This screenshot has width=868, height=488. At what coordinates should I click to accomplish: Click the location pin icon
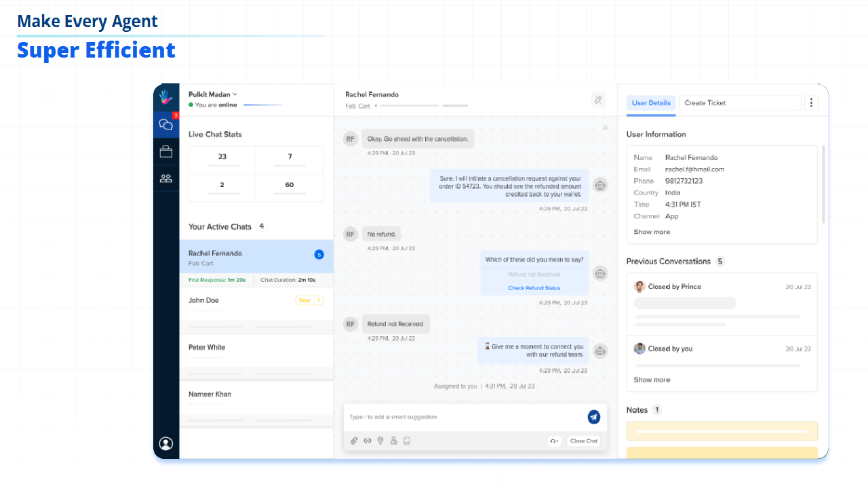pyautogui.click(x=380, y=441)
